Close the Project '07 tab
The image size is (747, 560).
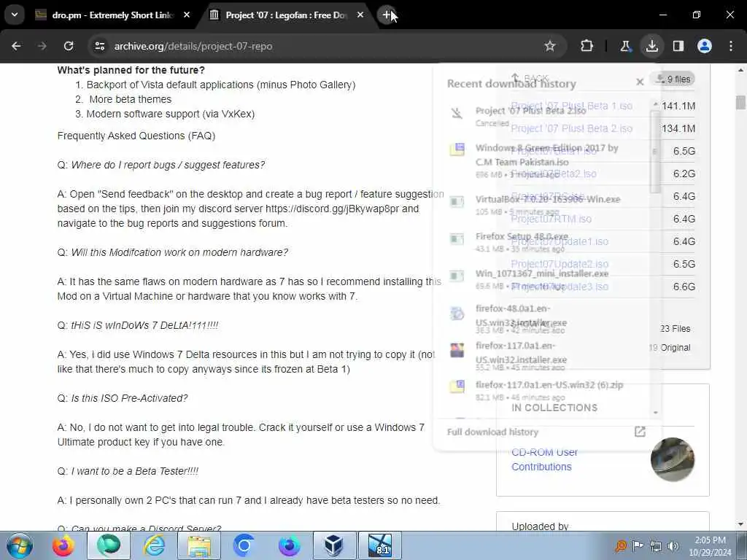(360, 15)
